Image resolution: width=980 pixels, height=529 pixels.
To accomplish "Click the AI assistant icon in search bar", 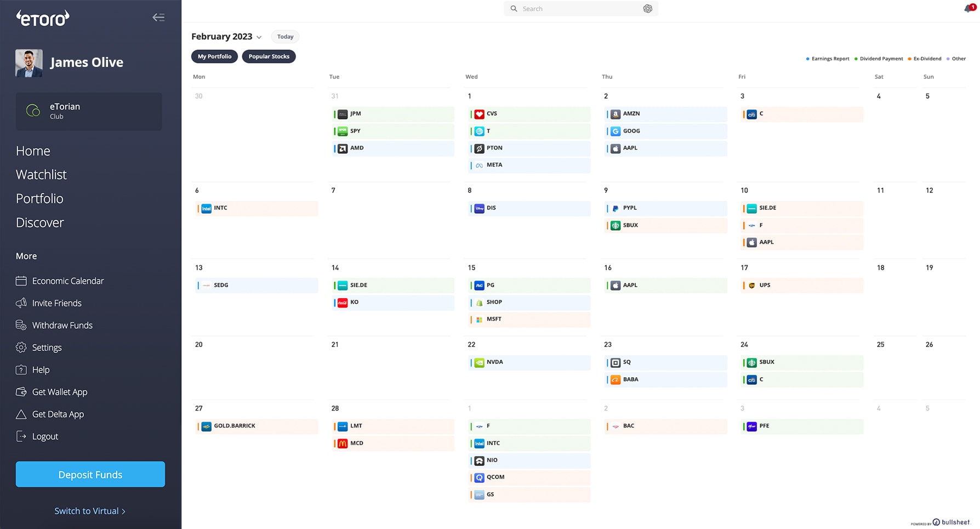I will (647, 9).
